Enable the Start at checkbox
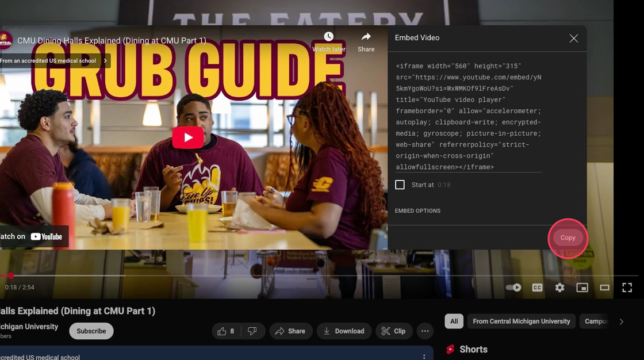644x360 pixels. (400, 185)
